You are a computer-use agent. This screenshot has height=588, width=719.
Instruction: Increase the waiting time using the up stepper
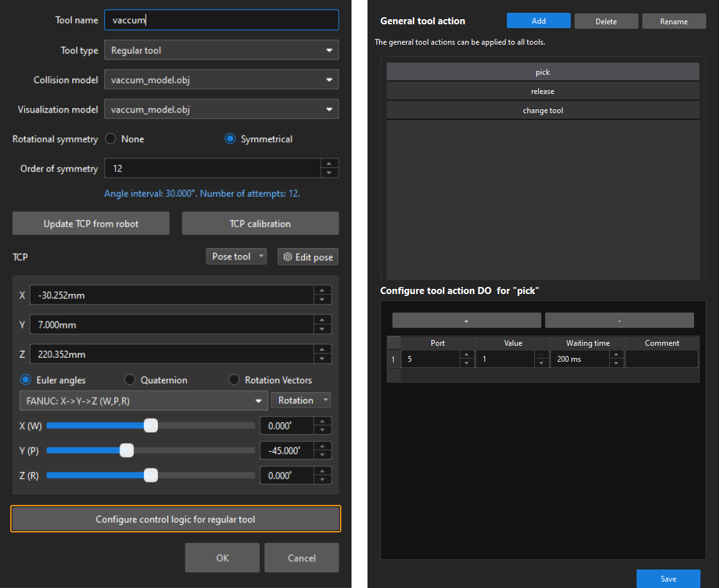[616, 355]
